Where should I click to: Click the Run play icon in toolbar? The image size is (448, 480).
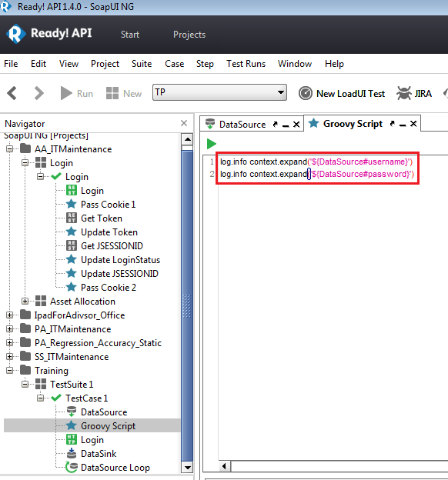pyautogui.click(x=66, y=93)
